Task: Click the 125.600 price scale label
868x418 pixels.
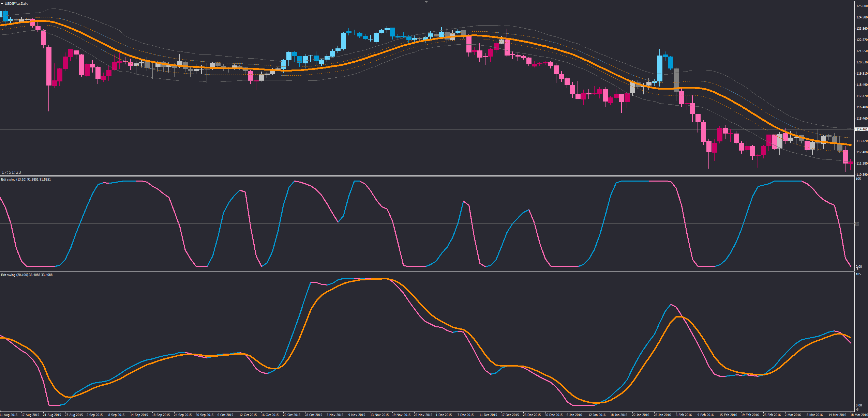Action: 862,6
